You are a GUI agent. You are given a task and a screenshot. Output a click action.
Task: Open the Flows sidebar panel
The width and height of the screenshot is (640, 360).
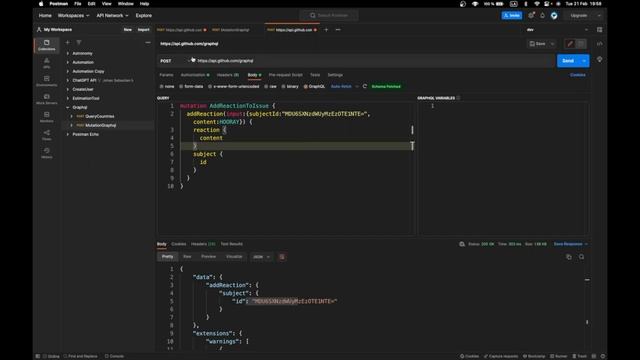tap(47, 135)
